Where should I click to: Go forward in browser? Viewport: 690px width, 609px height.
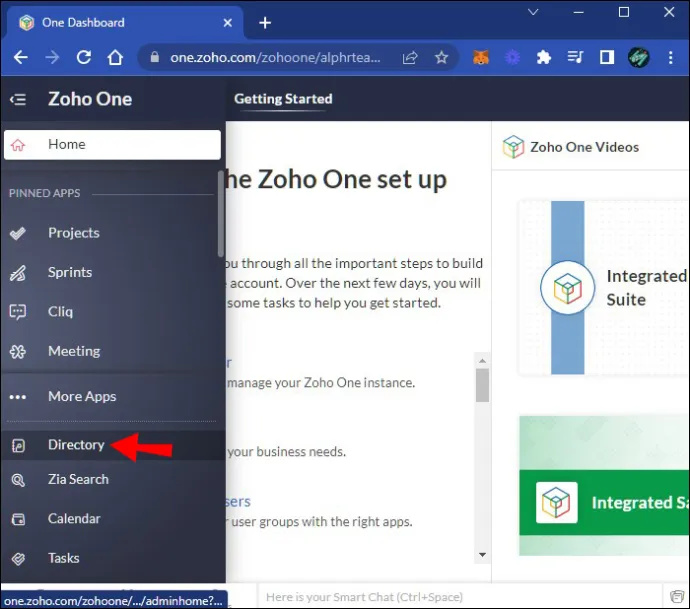(52, 57)
